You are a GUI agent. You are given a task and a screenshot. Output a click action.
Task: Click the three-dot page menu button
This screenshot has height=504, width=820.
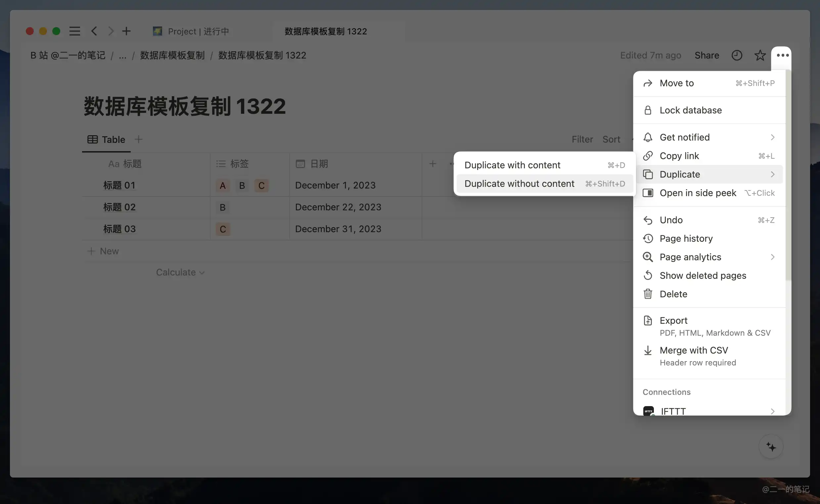click(782, 55)
